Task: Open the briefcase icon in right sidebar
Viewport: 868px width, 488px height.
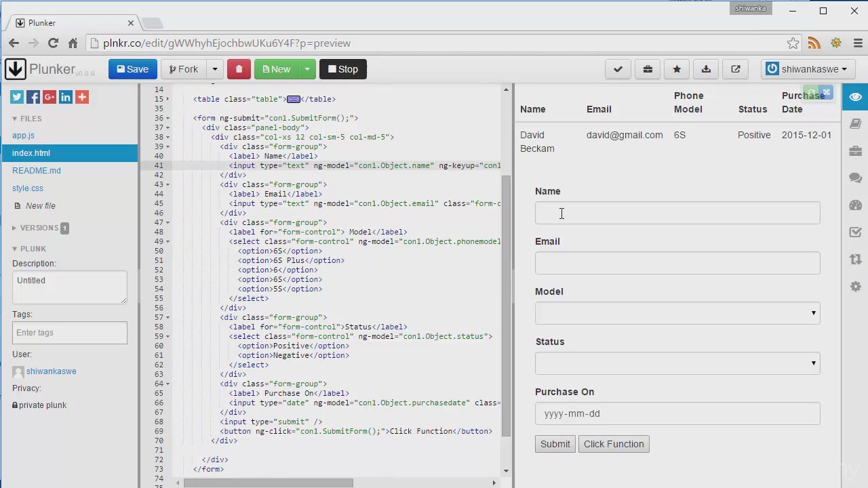Action: [x=855, y=151]
